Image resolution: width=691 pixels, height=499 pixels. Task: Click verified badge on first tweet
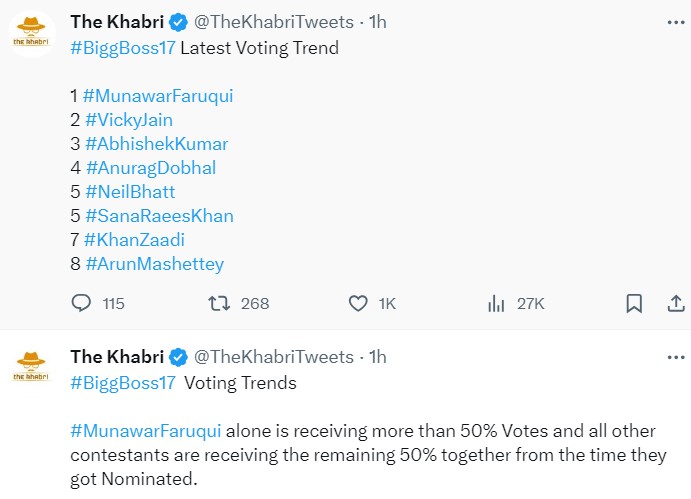(178, 22)
